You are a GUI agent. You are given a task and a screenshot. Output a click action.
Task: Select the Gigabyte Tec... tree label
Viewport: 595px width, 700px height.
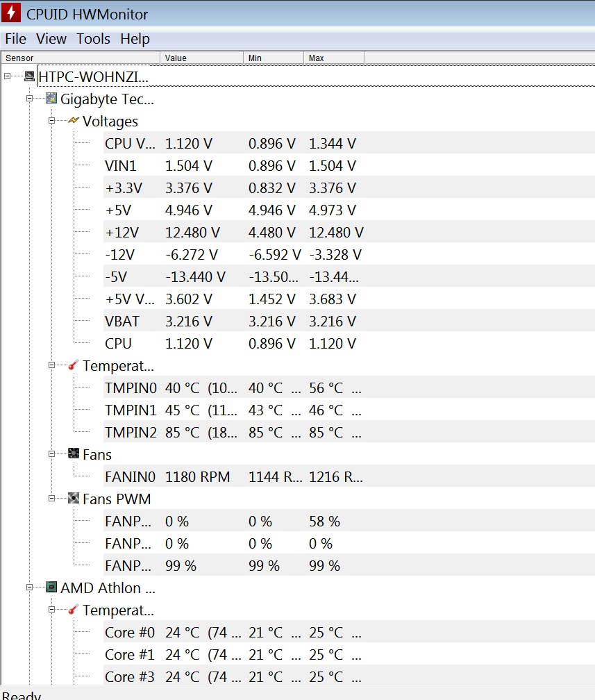click(x=107, y=99)
